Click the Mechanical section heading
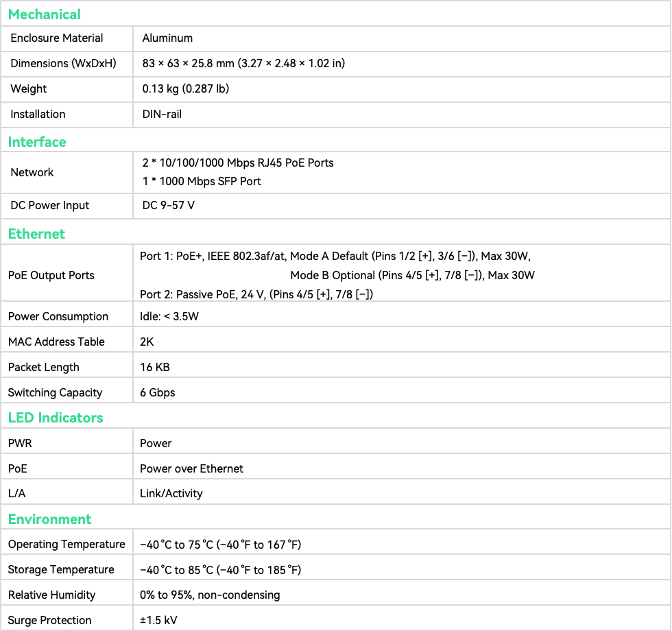The image size is (672, 631). pos(44,14)
